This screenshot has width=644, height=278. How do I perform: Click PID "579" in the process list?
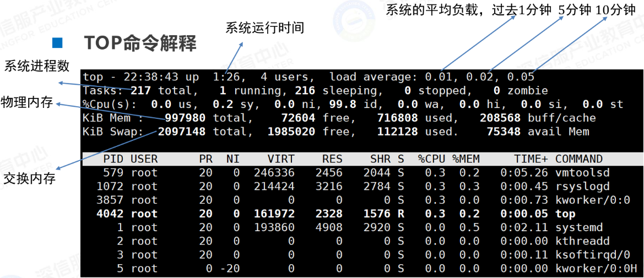[x=113, y=173]
